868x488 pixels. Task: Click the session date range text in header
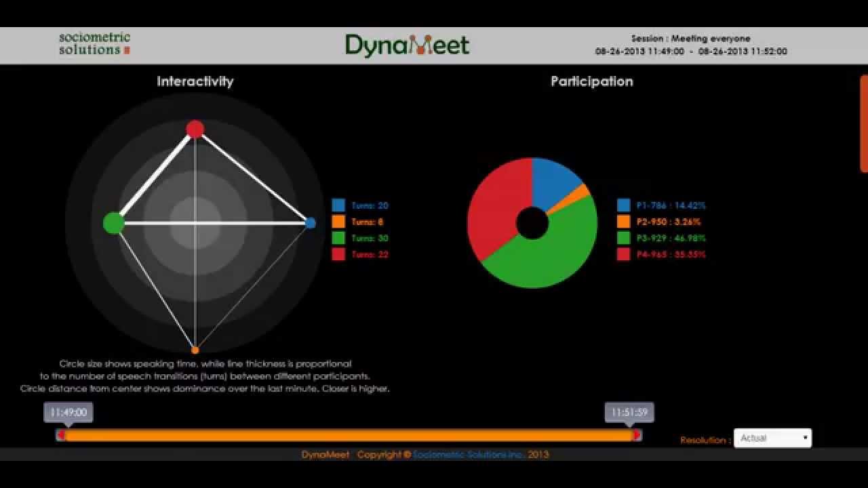coord(691,52)
